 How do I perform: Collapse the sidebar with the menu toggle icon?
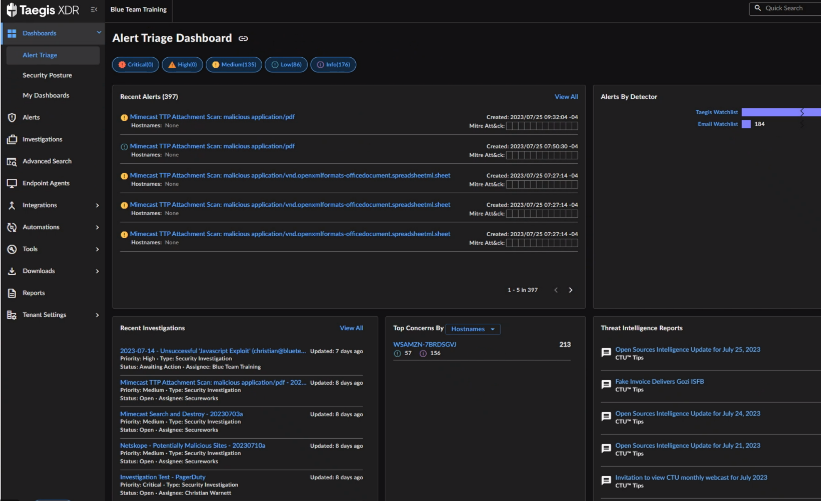(x=93, y=9)
